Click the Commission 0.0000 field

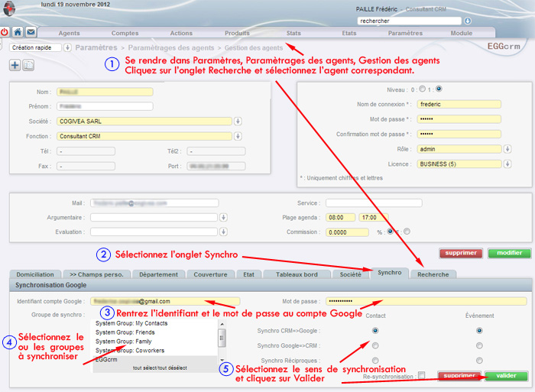[x=347, y=232]
